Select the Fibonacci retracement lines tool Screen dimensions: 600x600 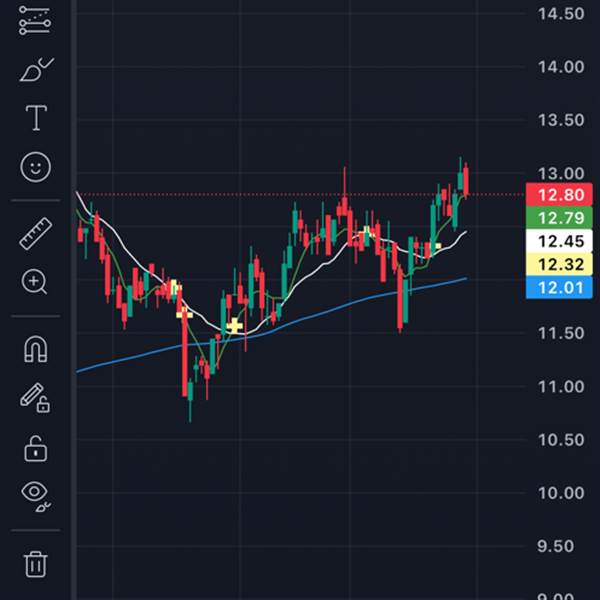click(x=35, y=21)
